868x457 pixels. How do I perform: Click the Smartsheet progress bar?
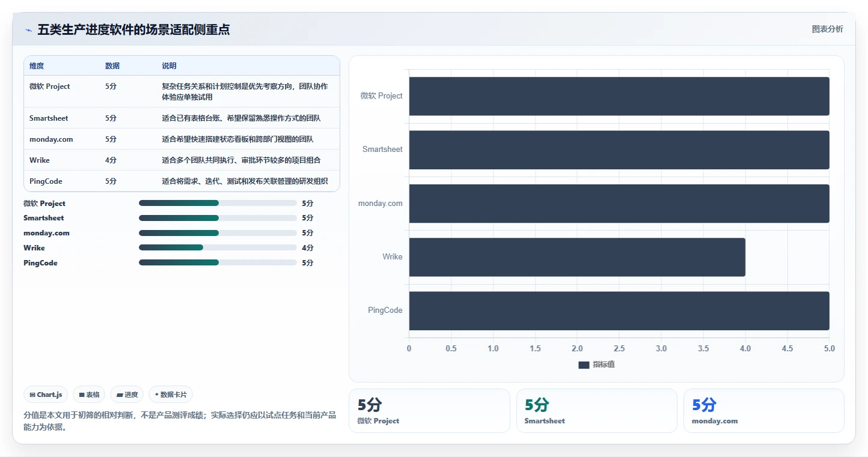click(x=218, y=218)
